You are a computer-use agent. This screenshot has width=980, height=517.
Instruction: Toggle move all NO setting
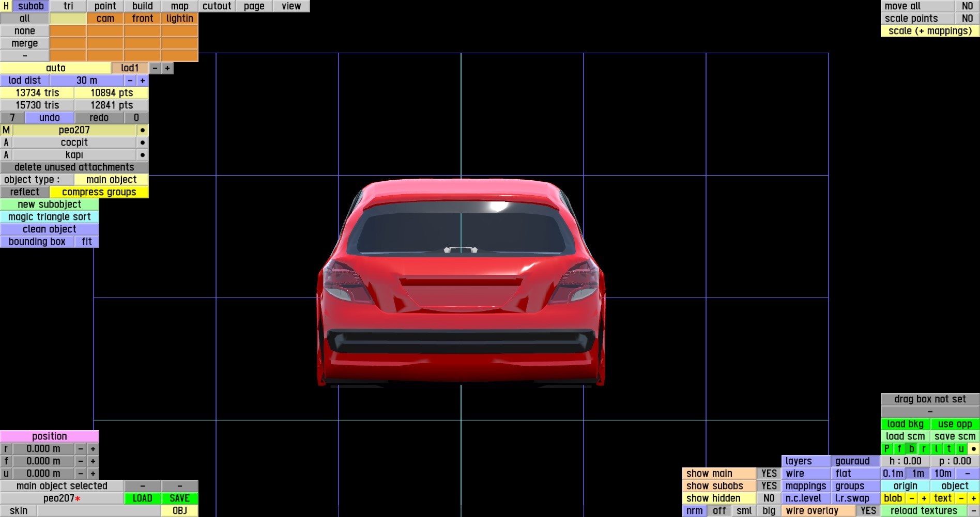[x=968, y=6]
